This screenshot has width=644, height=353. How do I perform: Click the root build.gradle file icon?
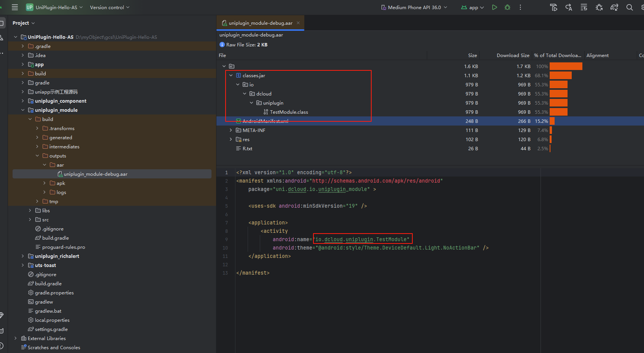[31, 283]
